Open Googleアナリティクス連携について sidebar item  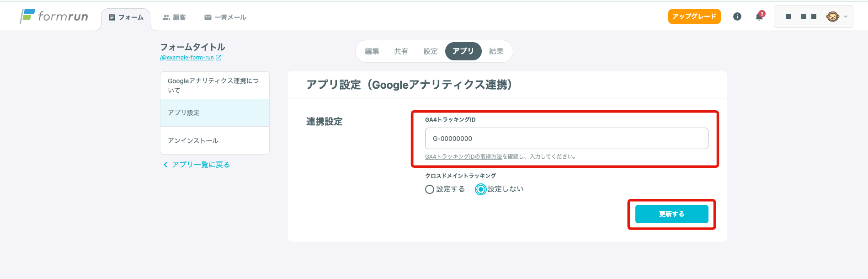coord(215,86)
